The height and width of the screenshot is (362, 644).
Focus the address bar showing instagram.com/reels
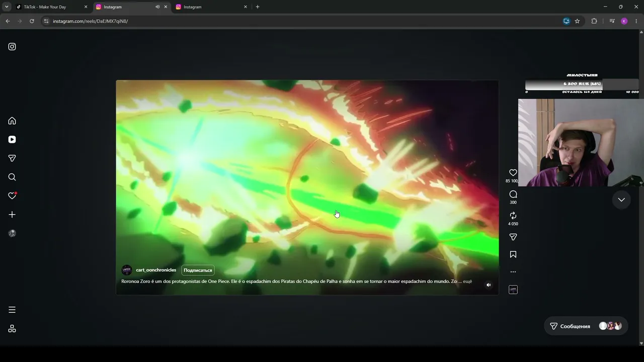[x=302, y=21]
